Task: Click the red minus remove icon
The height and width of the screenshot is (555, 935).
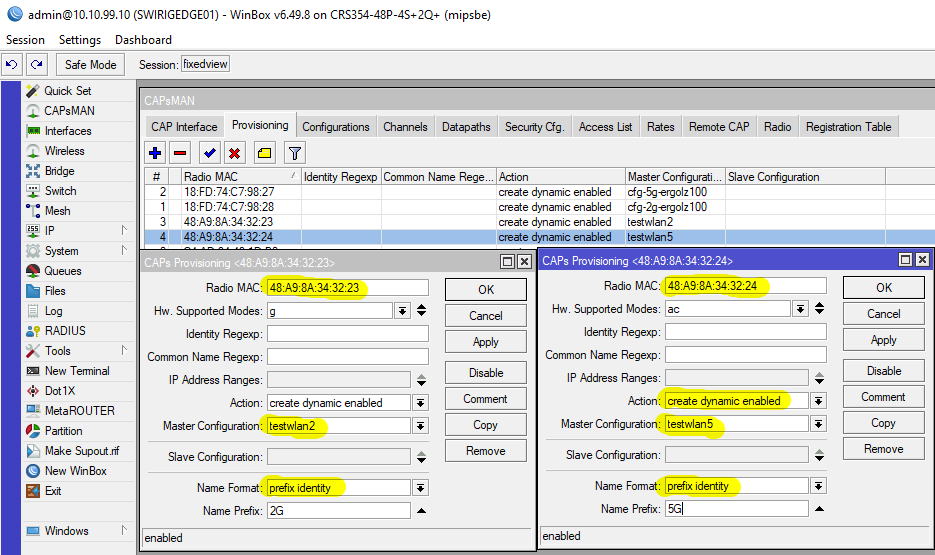Action: click(180, 153)
